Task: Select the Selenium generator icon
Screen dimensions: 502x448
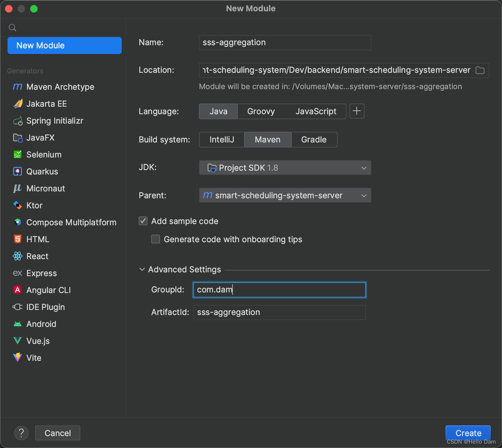Action: 18,155
